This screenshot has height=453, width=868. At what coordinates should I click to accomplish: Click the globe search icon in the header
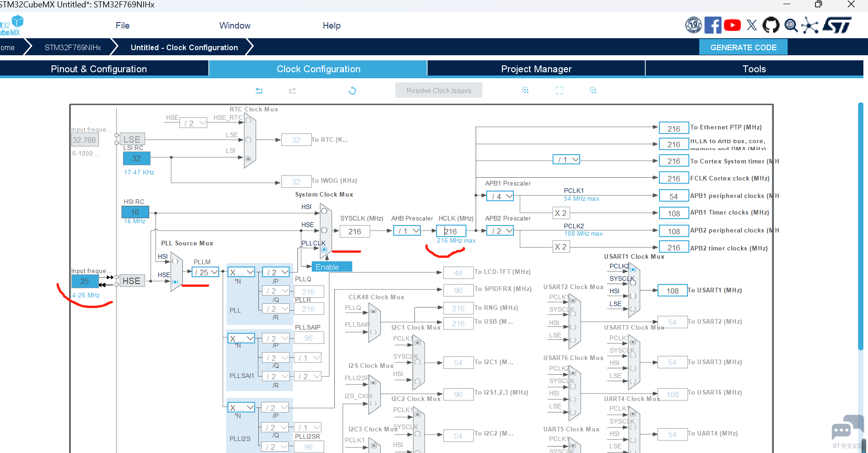point(791,25)
